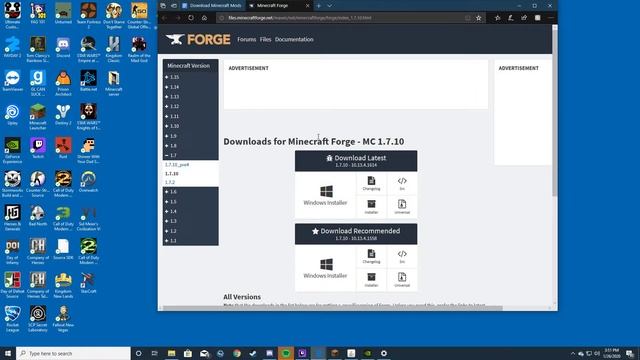Viewport: 640px width, 360px height.
Task: Click the Changelog icon under Download Latest
Action: click(x=371, y=183)
